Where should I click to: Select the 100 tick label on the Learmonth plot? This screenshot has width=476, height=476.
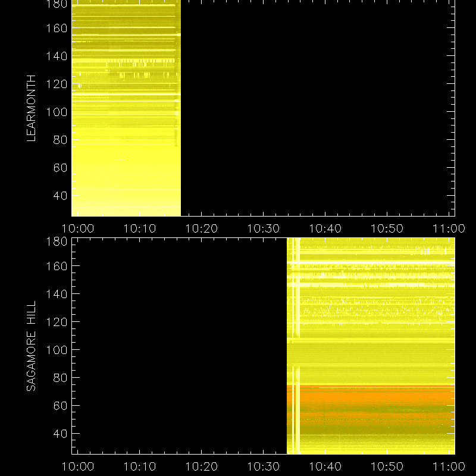pyautogui.click(x=57, y=112)
